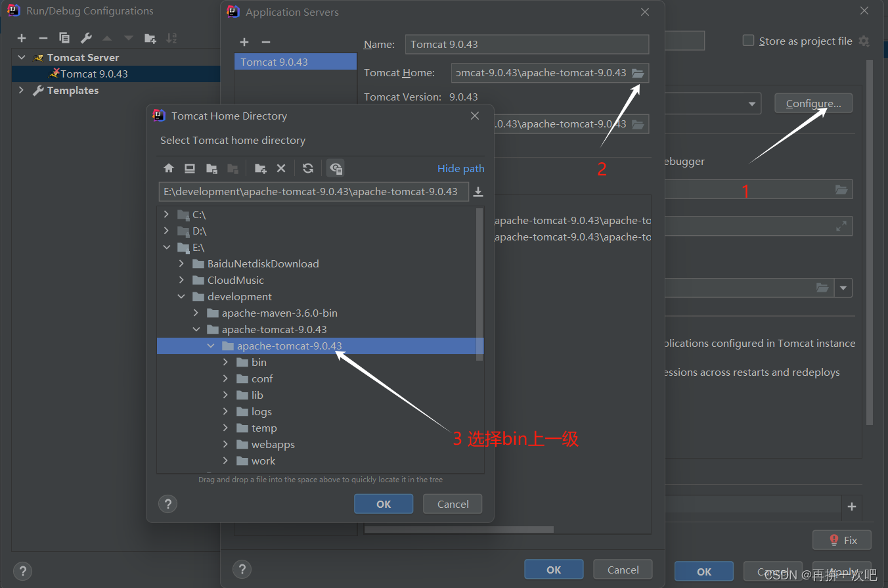Open Help question mark in Run/Debug Configurations window

[22, 571]
